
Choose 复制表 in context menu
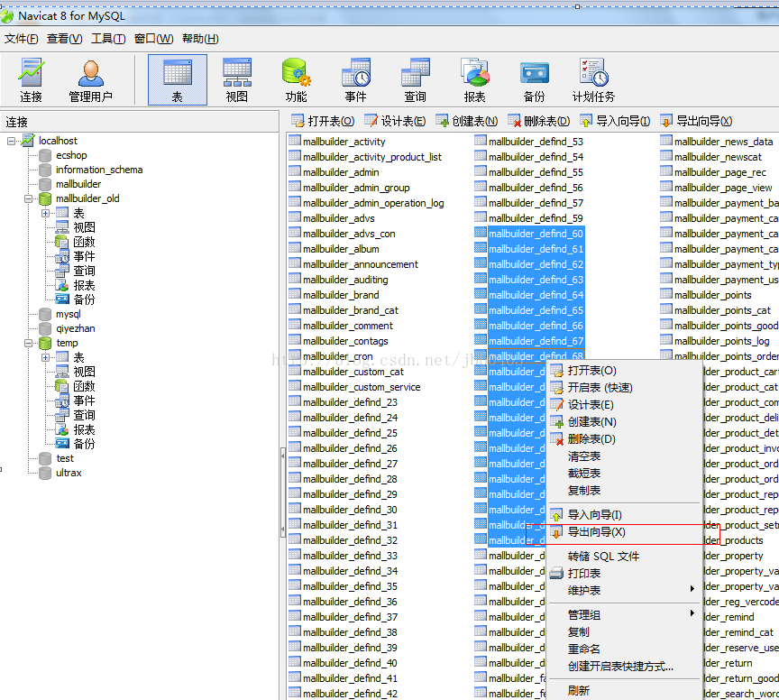coord(624,491)
